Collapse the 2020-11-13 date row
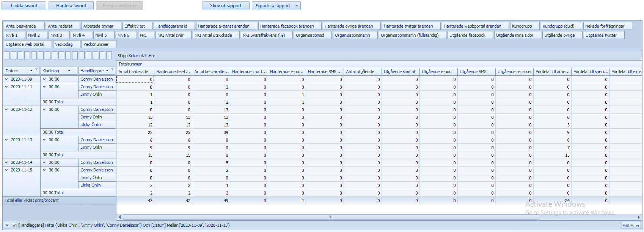644x232 pixels. coord(6,140)
